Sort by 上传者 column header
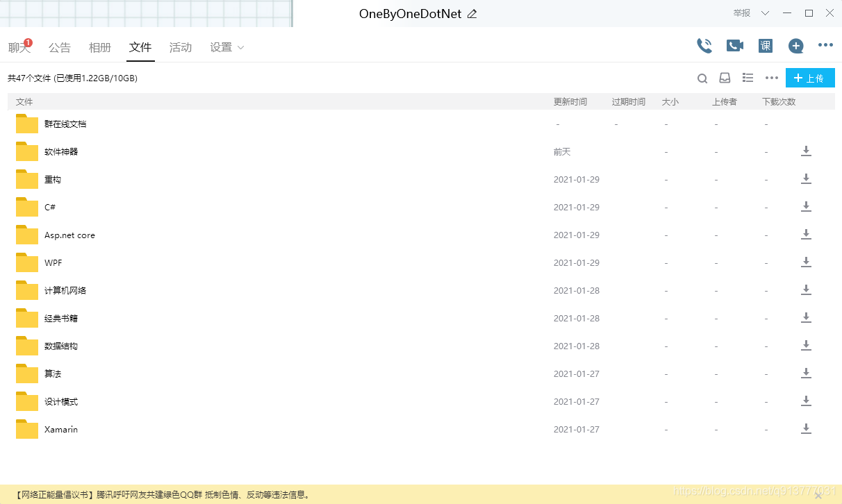Screen dimensions: 842x504 coord(725,101)
